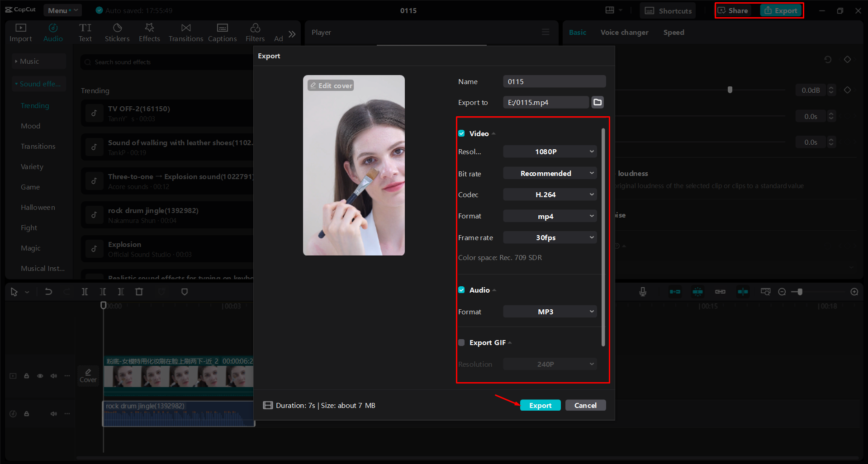Delete the selected clip with the trash icon

point(139,292)
